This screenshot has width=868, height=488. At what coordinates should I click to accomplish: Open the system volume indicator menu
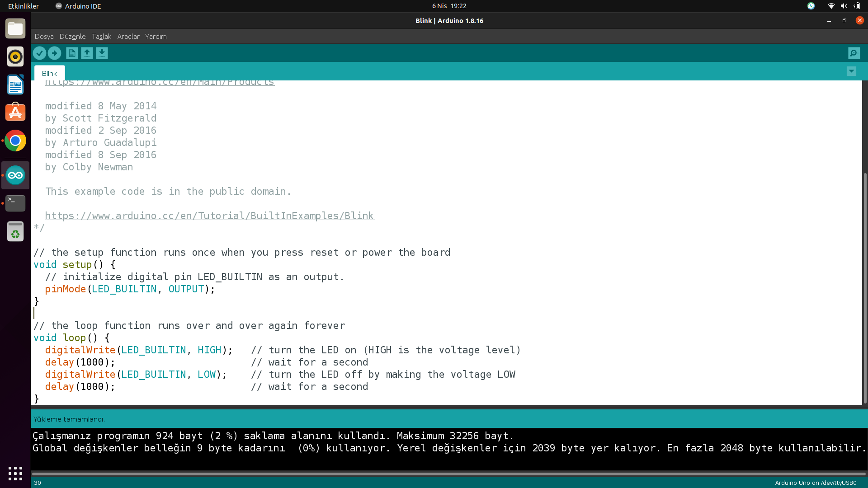click(x=844, y=6)
